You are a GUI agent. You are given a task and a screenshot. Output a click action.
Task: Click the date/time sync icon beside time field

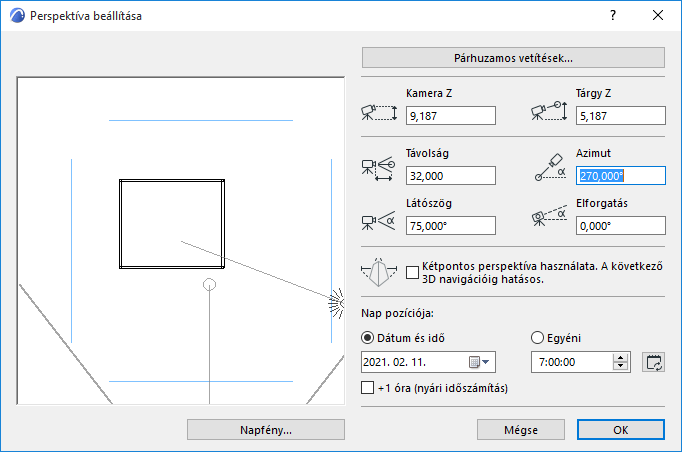pos(654,362)
